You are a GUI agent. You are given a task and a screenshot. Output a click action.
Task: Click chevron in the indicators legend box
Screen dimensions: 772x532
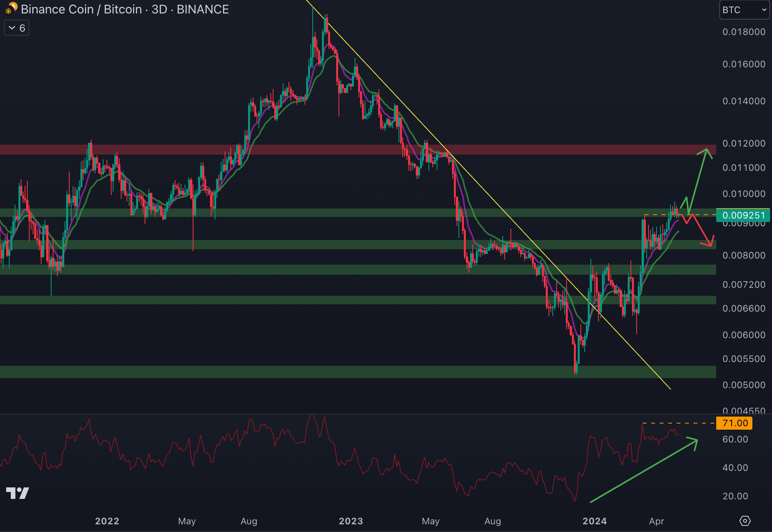pyautogui.click(x=12, y=28)
